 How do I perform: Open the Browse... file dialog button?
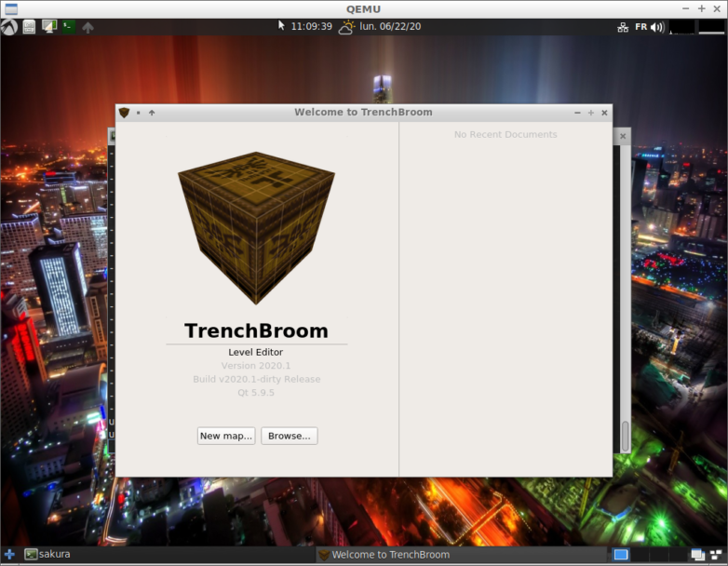tap(290, 436)
